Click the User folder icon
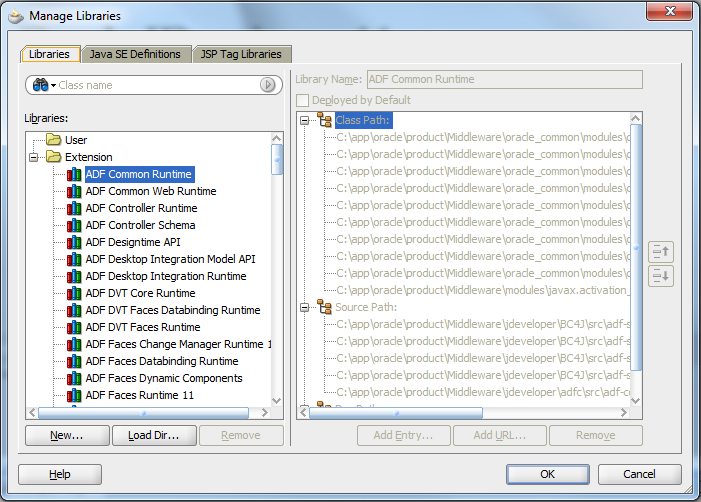Screen dimensions: 701x502 point(54,140)
